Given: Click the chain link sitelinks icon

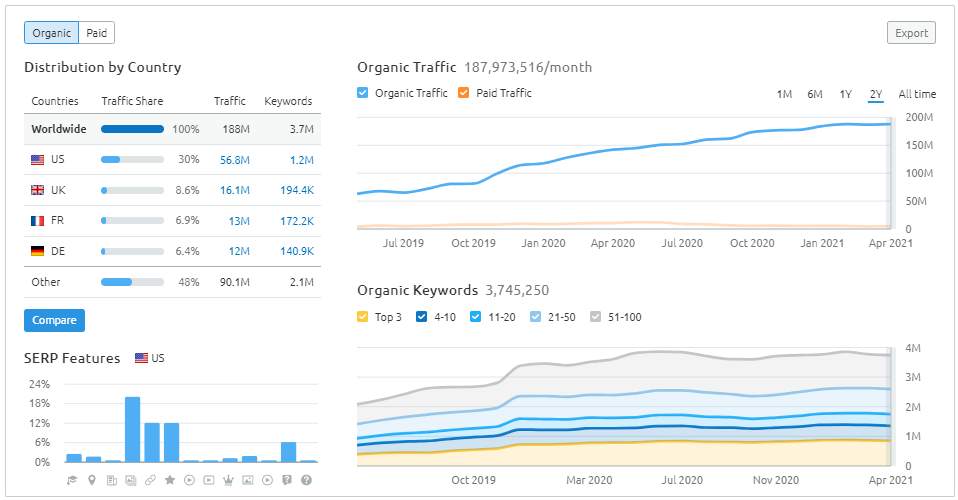Looking at the screenshot, I should [x=150, y=480].
